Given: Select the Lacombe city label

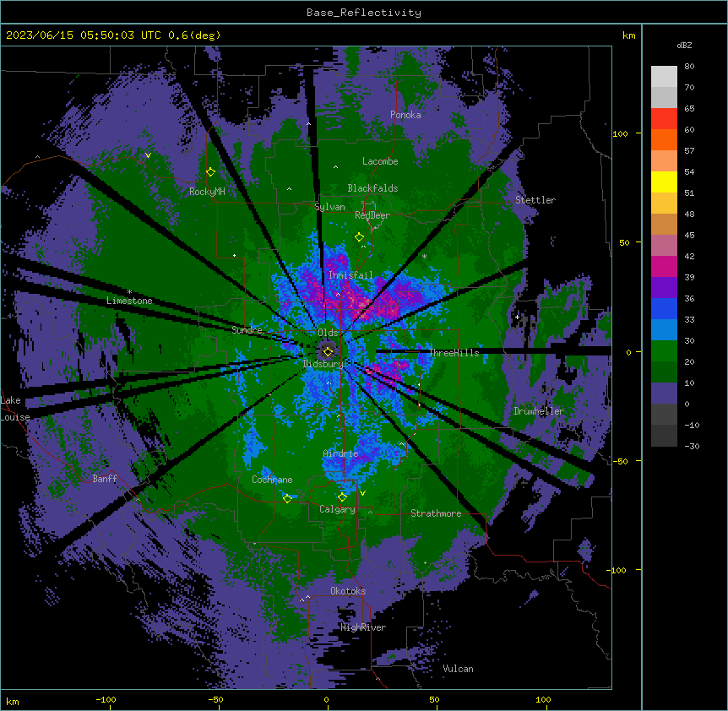Looking at the screenshot, I should pos(380,161).
